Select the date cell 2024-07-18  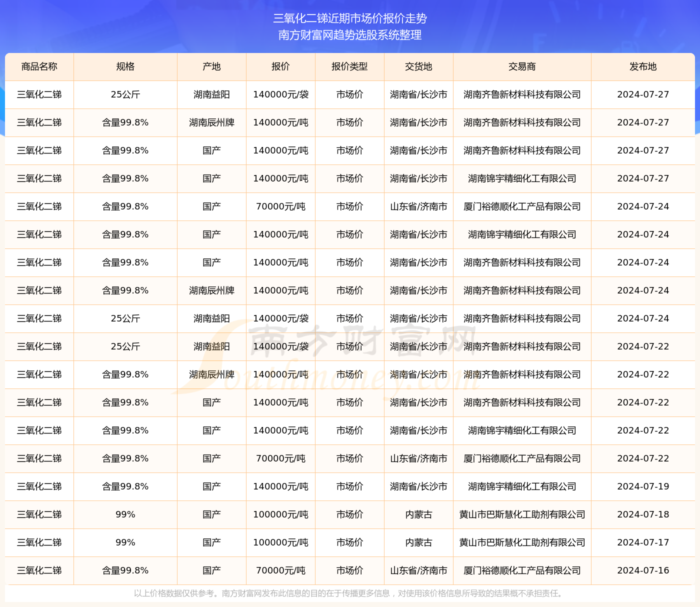coord(643,514)
